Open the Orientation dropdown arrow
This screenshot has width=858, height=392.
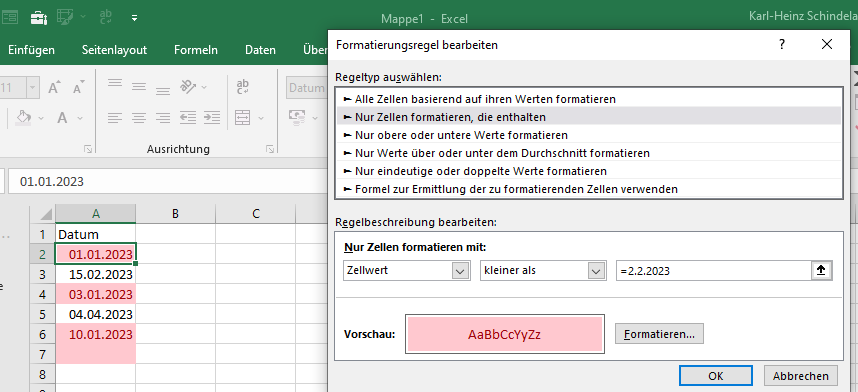[204, 87]
